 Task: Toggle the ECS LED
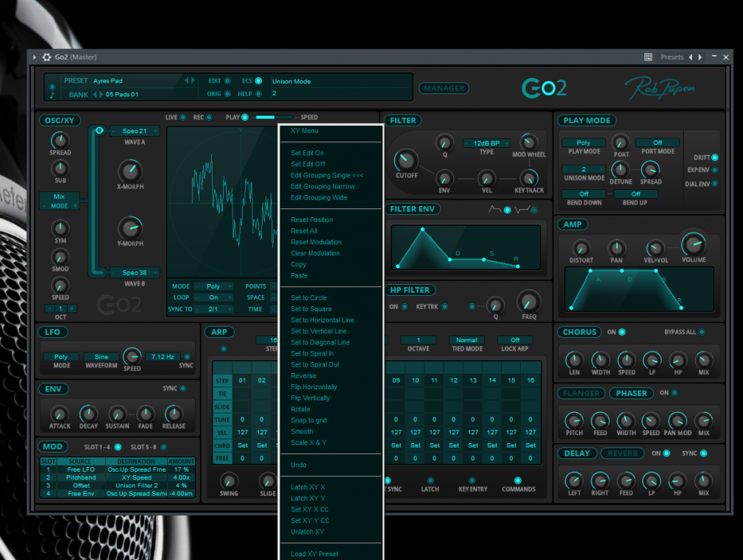[x=259, y=81]
